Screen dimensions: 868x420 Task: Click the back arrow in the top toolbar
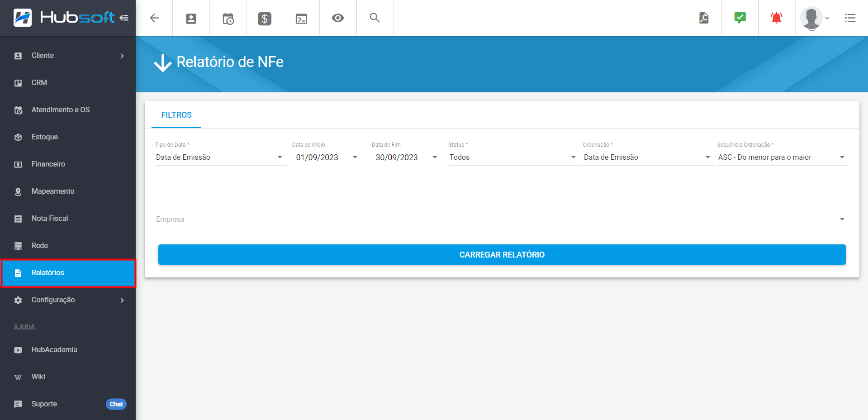[154, 18]
